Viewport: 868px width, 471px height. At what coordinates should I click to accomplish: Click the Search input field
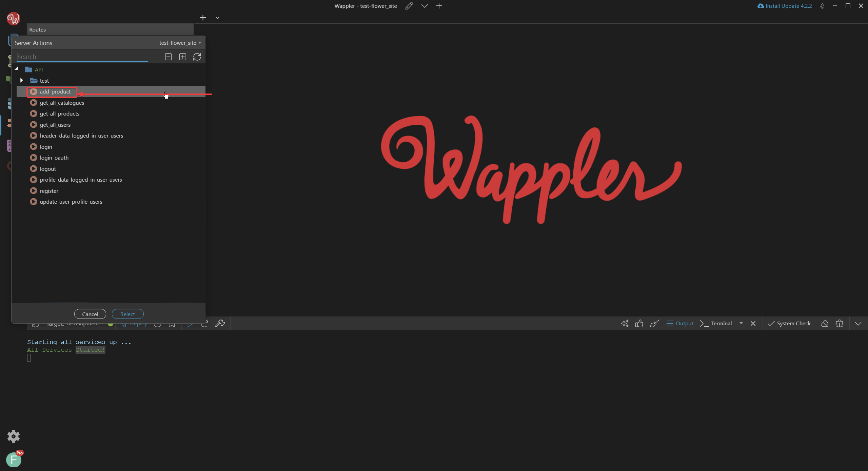pyautogui.click(x=82, y=57)
